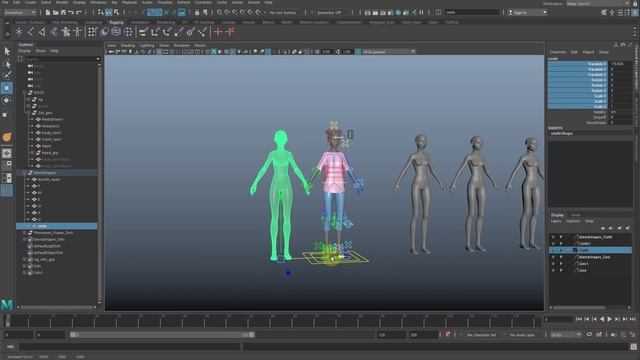Click the orange sphere last-tool icon
This screenshot has height=360, width=640.
[7, 137]
